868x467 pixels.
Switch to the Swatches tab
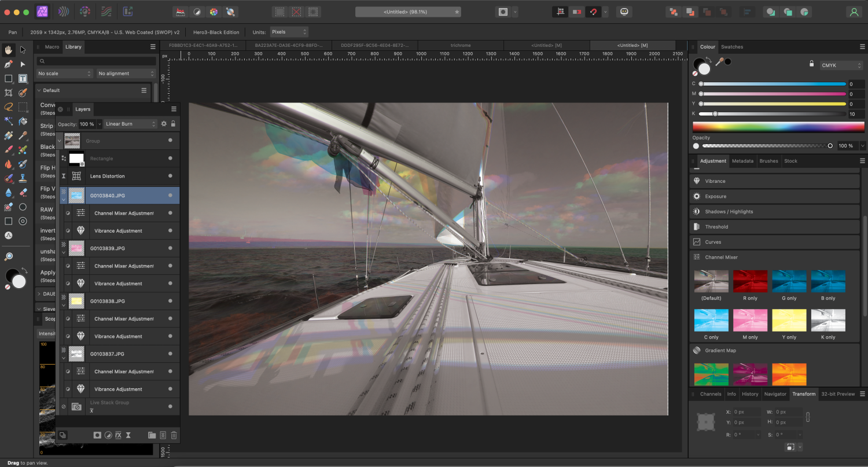coord(732,47)
